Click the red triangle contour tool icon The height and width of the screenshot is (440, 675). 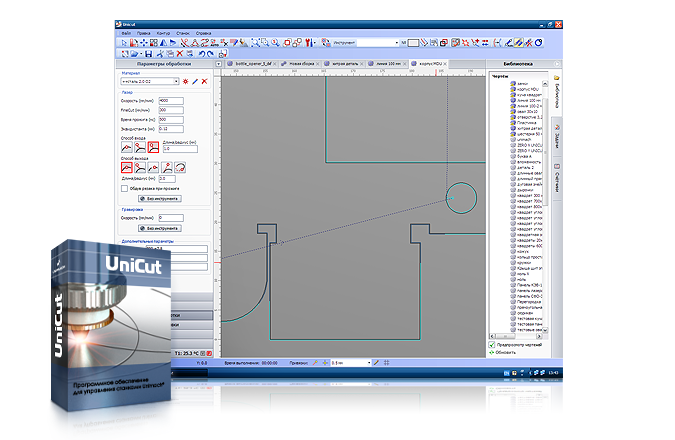(x=194, y=43)
